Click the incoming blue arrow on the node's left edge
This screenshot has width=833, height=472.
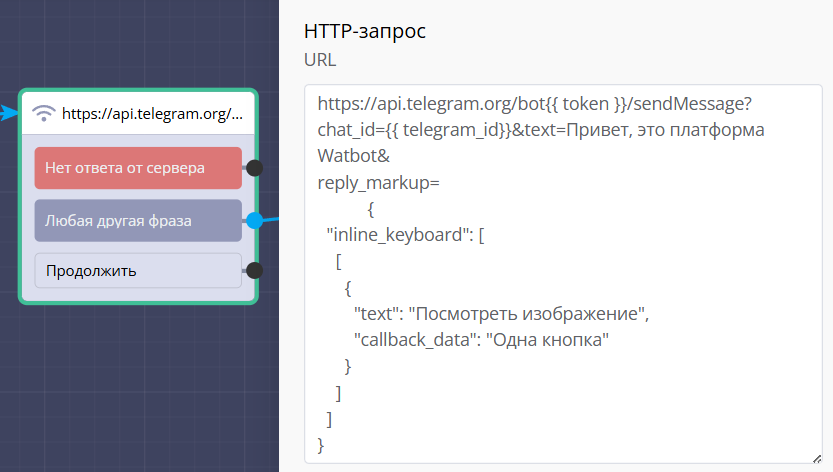8,112
